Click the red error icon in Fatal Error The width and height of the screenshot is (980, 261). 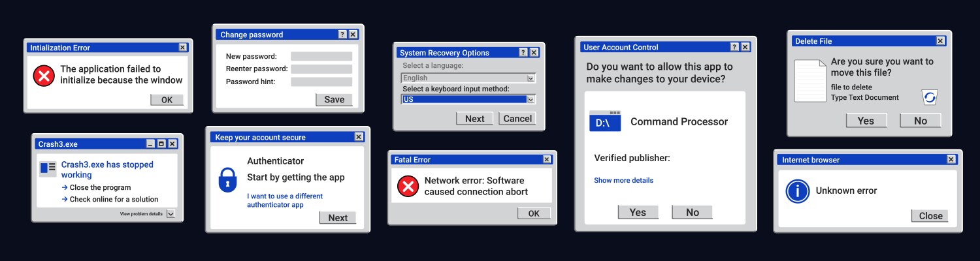(x=408, y=187)
